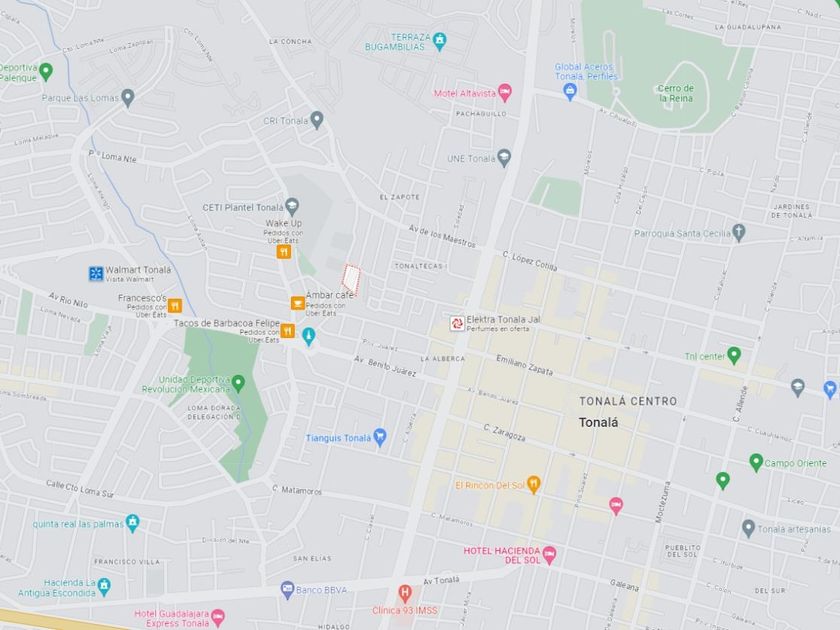Click the CETI Plantel Tonalá school pin
The width and height of the screenshot is (840, 630).
pos(292,206)
